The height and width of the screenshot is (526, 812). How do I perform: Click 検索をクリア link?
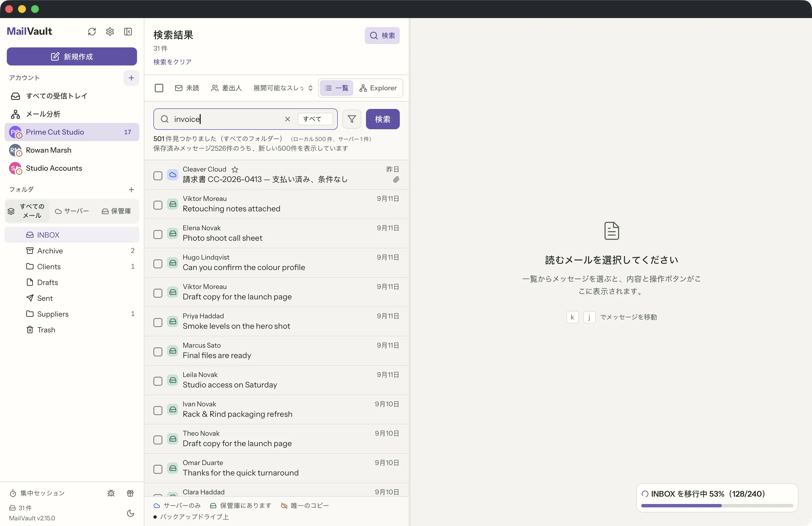click(172, 62)
